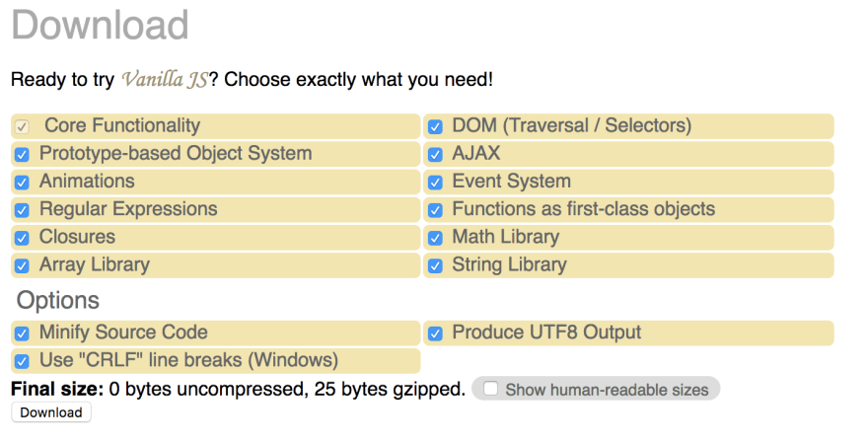The image size is (868, 445).
Task: Enable Show human-readable sizes checkbox
Action: (490, 389)
